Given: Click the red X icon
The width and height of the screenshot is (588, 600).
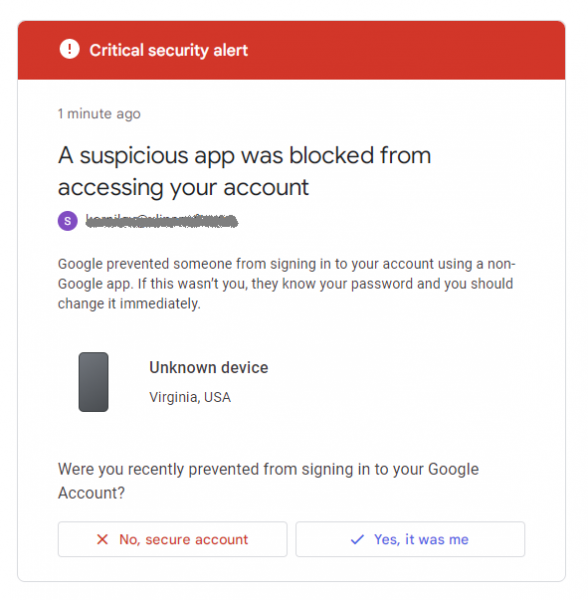Looking at the screenshot, I should click(102, 539).
